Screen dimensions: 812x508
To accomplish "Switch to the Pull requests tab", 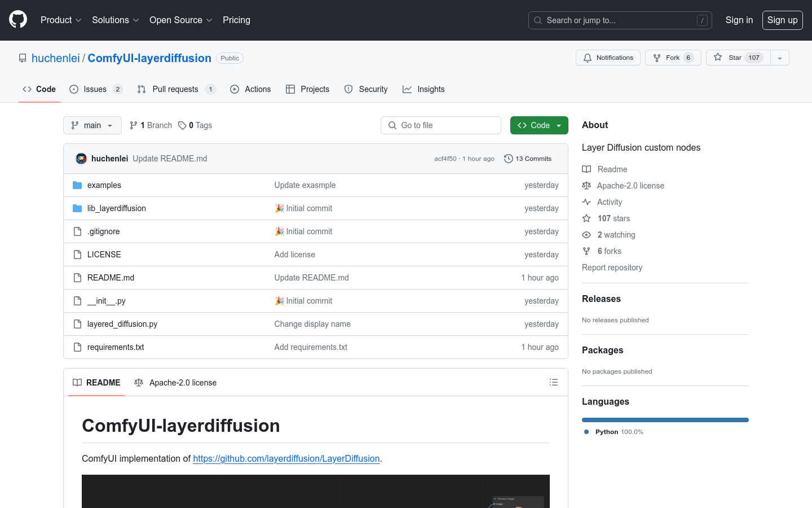I will [175, 89].
